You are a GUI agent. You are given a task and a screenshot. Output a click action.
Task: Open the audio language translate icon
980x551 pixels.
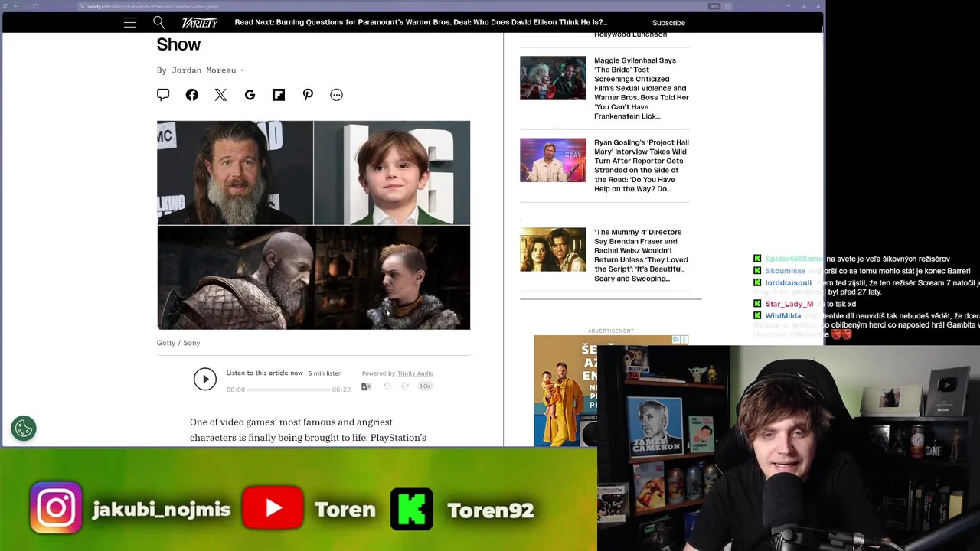pos(366,386)
